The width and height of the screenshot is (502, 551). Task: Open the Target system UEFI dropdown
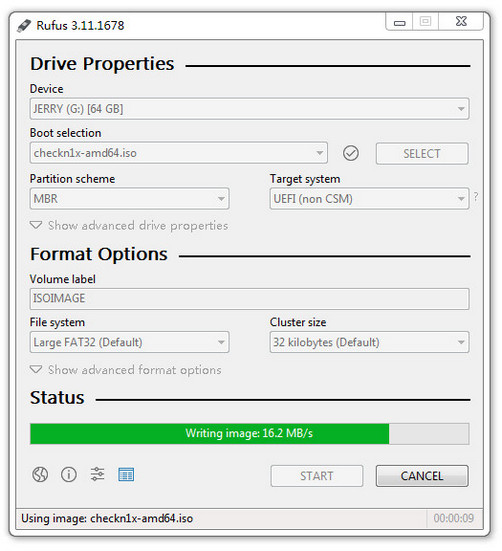369,199
